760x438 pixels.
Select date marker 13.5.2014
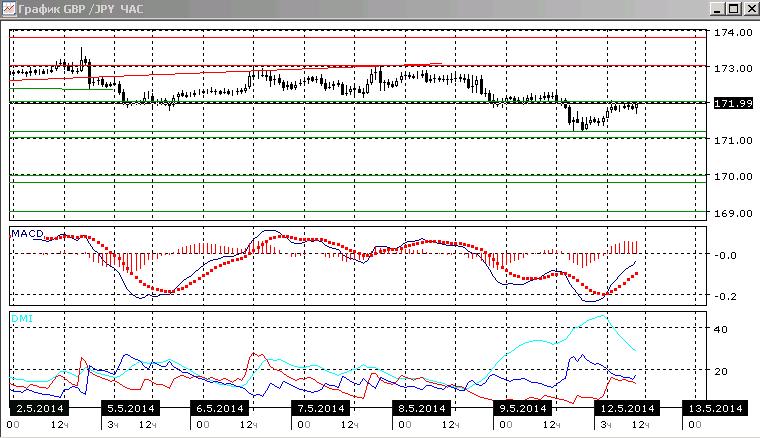coord(715,408)
